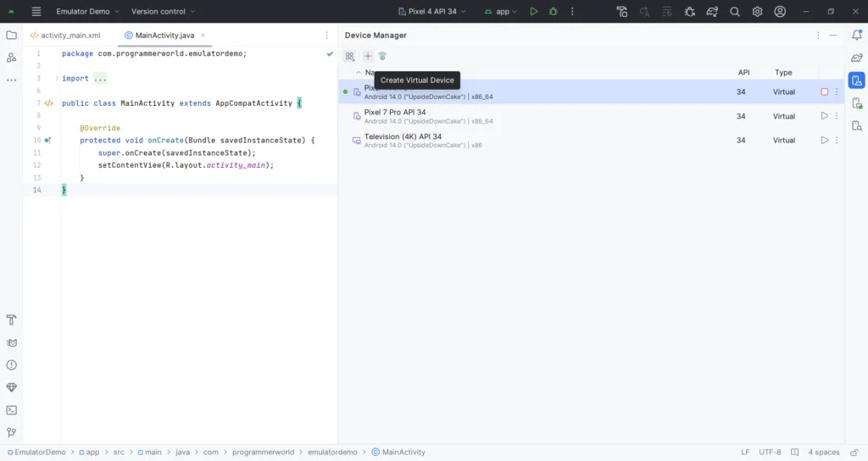The width and height of the screenshot is (868, 461).
Task: Click the Sync Project with Gradle icon
Action: 712,12
